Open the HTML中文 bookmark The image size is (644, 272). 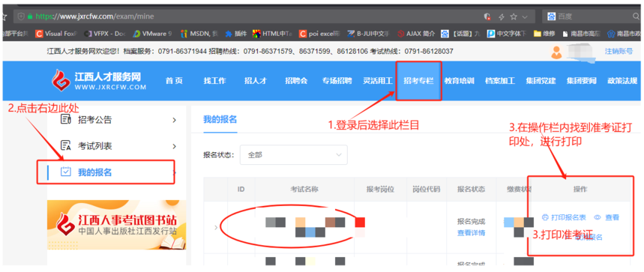click(x=272, y=34)
